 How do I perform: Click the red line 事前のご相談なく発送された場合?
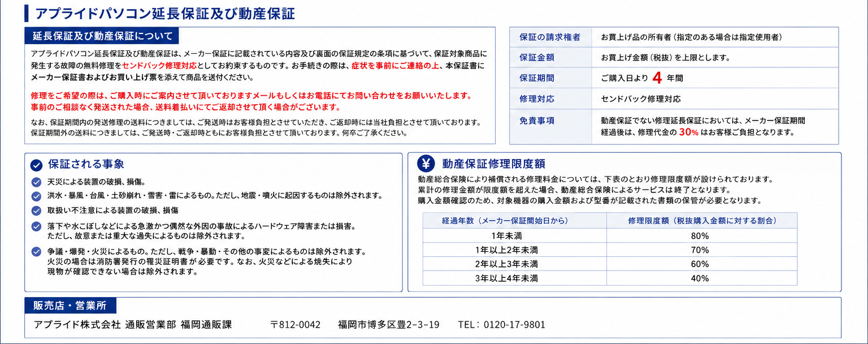tap(186, 107)
